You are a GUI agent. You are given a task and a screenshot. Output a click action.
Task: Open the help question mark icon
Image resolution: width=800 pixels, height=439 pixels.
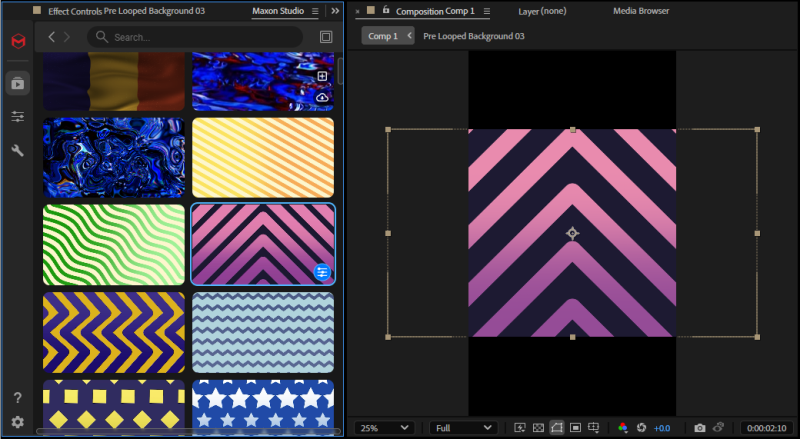tap(17, 399)
